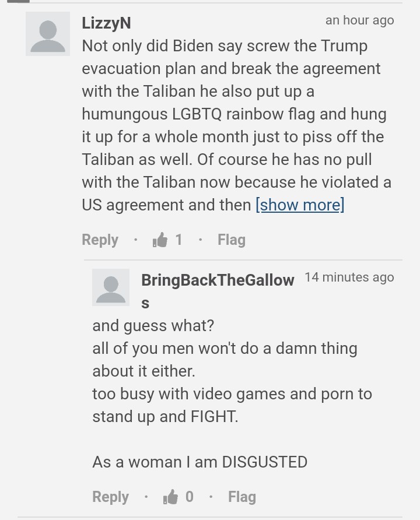Select the 'As a woman I am DISGUSTED' line
This screenshot has width=420, height=520.
click(199, 462)
